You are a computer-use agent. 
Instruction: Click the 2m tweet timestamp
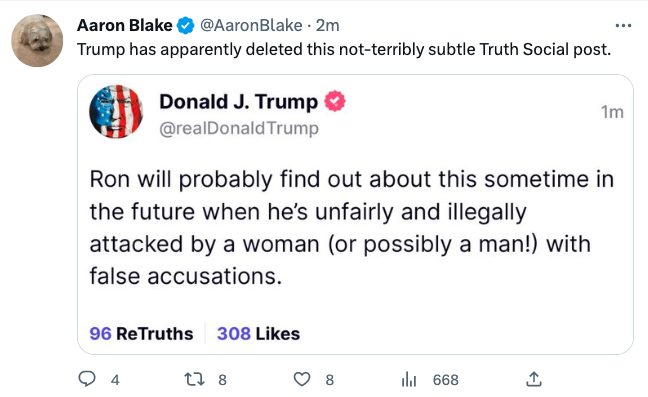click(328, 26)
